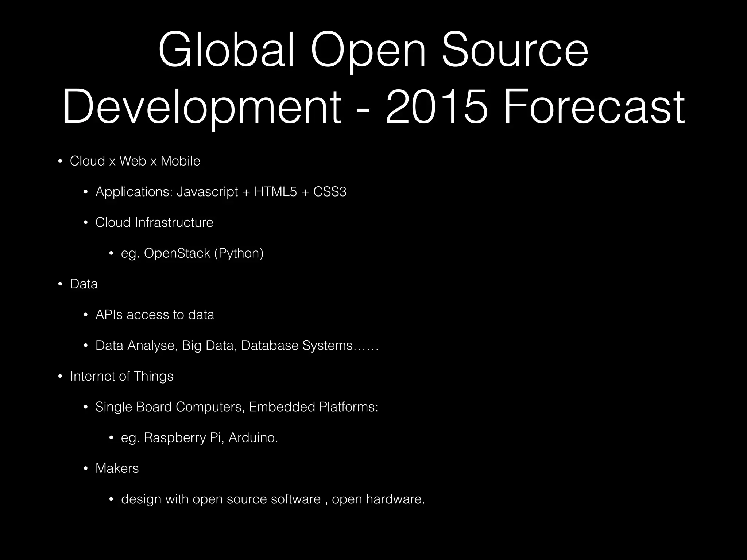The width and height of the screenshot is (747, 560).
Task: Select the 'Data' top-level bullet
Action: coord(84,284)
